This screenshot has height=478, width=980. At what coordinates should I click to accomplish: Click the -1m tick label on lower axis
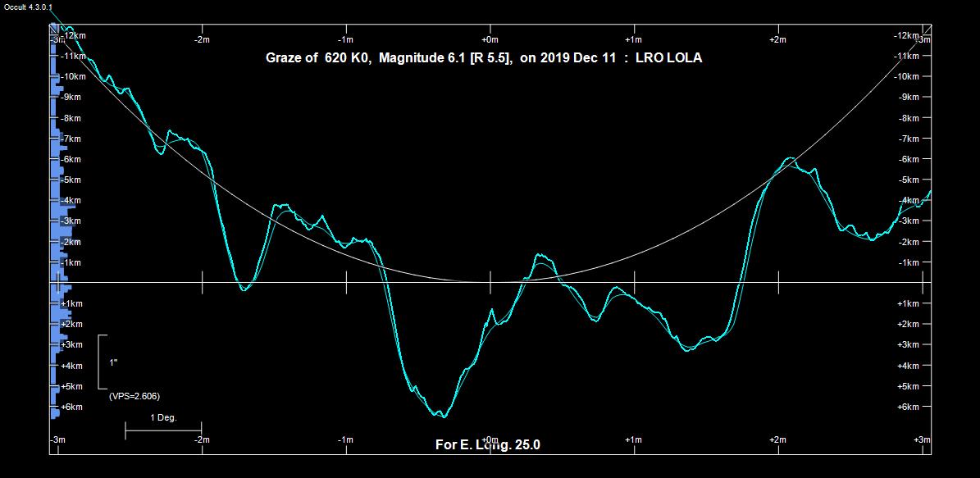coord(345,440)
